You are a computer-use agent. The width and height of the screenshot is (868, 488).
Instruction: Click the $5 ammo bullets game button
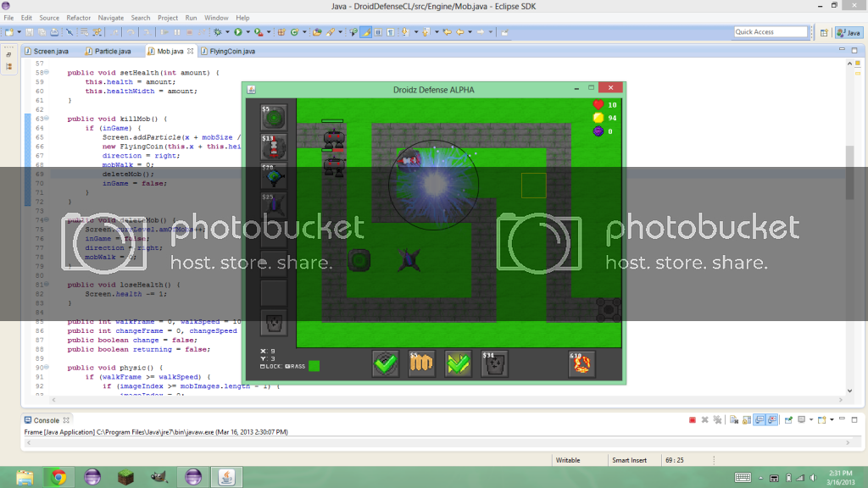[x=421, y=363]
